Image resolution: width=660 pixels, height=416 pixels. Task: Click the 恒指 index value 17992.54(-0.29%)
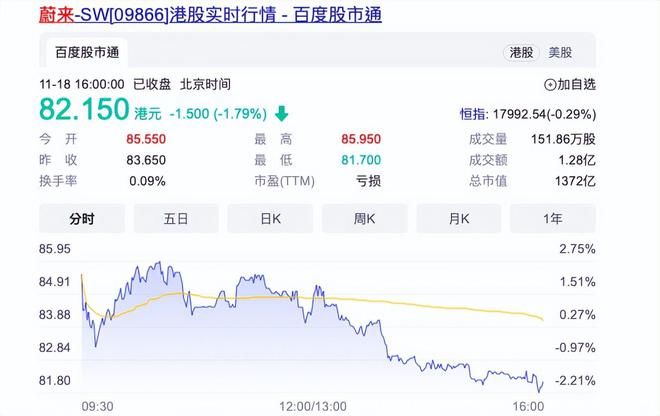click(x=544, y=114)
